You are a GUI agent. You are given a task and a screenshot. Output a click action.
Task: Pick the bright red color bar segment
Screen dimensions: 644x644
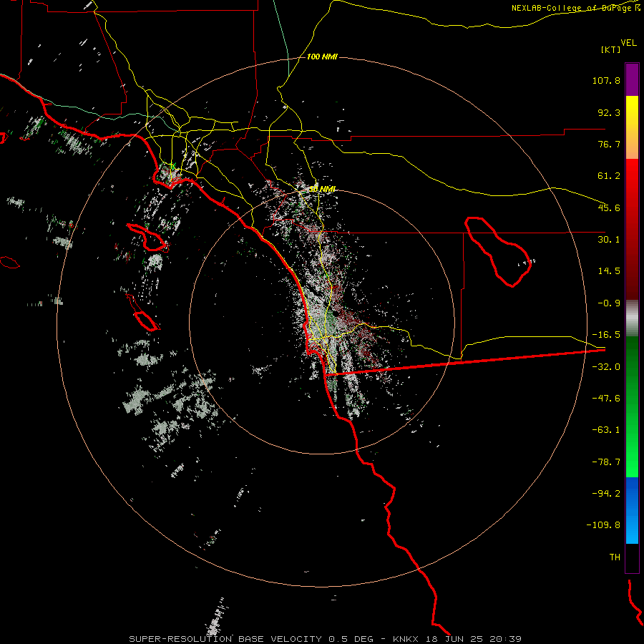[632, 229]
